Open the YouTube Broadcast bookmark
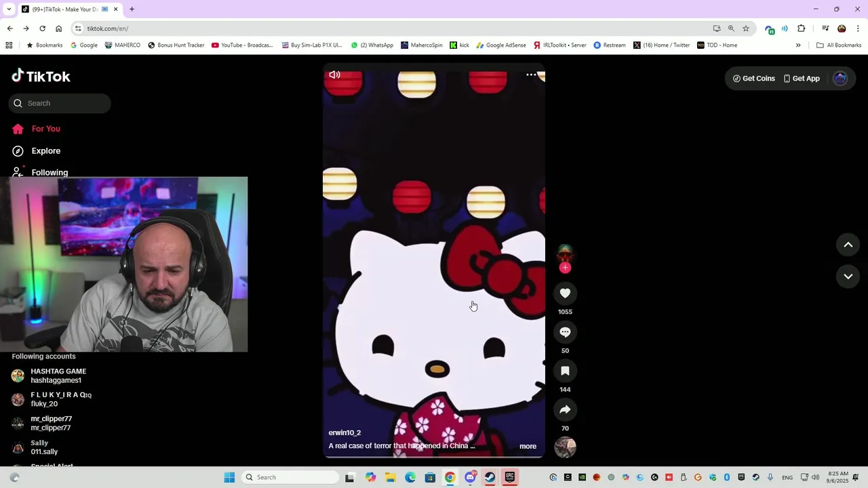 (242, 45)
